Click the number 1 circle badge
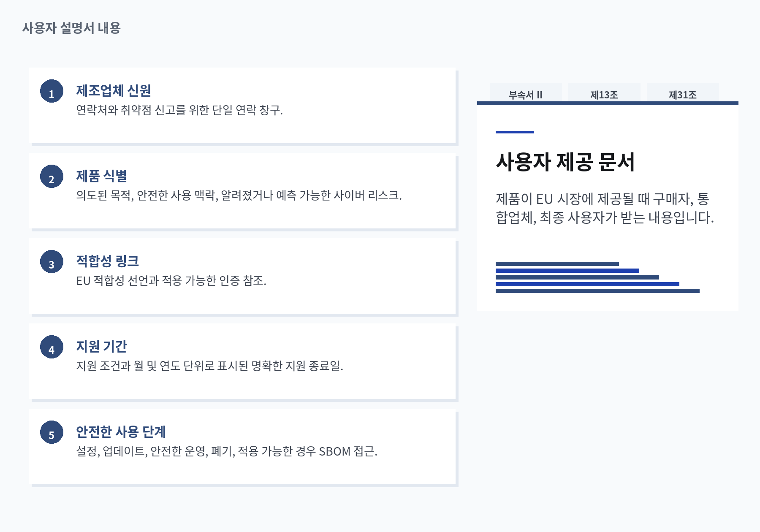This screenshot has width=760, height=532. [52, 91]
